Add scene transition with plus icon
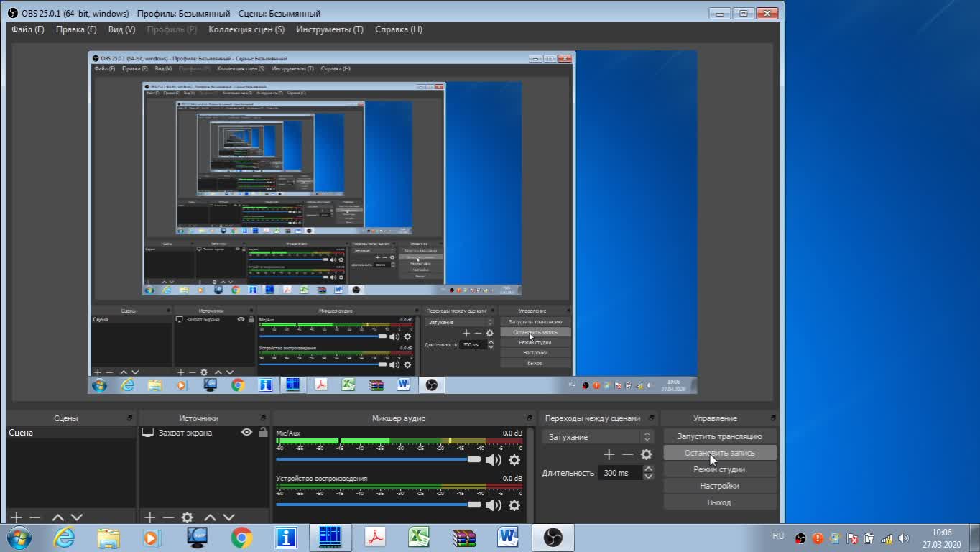 (609, 454)
